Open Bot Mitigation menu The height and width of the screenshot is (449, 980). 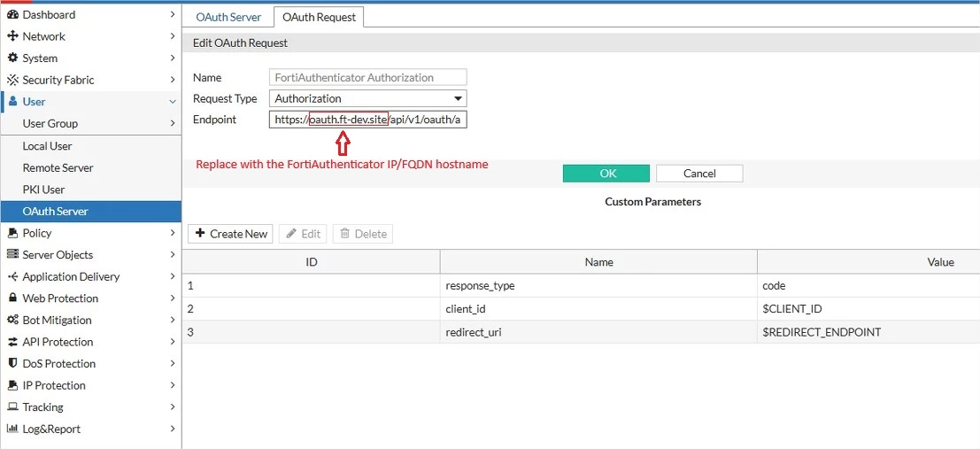(90, 321)
